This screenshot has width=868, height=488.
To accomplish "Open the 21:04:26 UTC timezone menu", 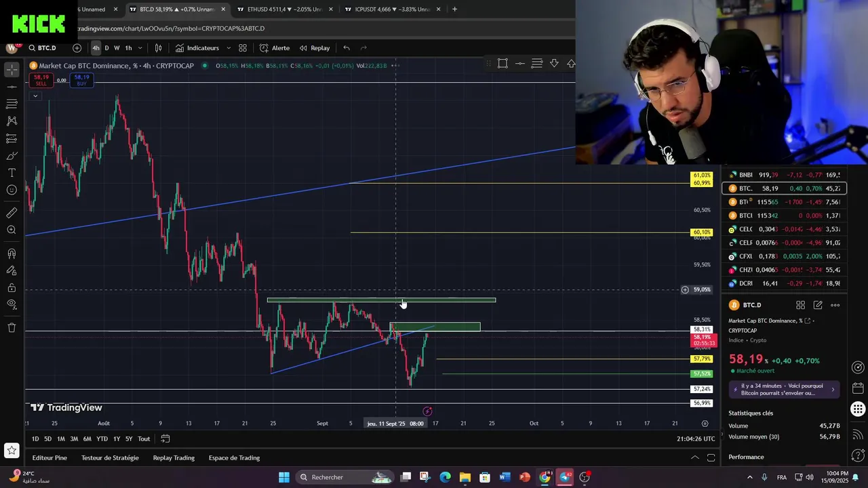I will 696,439.
